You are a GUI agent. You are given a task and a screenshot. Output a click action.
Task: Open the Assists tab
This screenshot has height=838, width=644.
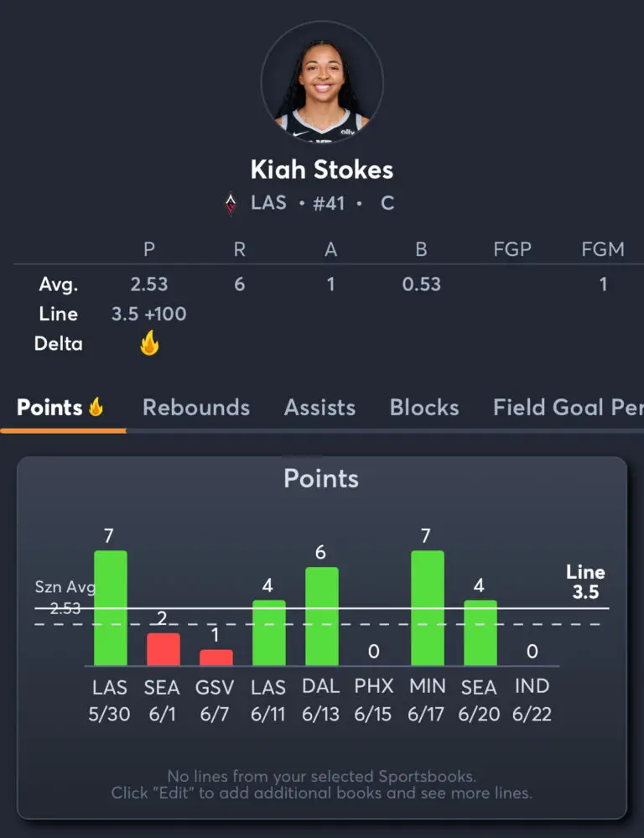(x=319, y=407)
